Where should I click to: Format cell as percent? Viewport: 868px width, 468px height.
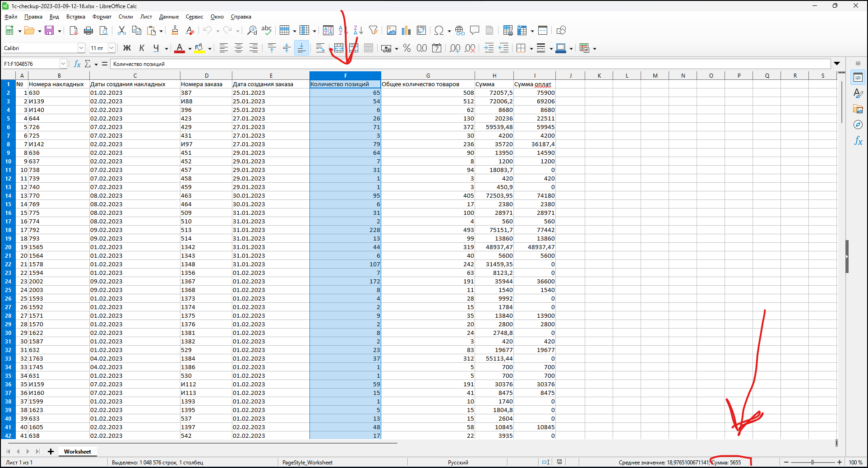pyautogui.click(x=407, y=48)
